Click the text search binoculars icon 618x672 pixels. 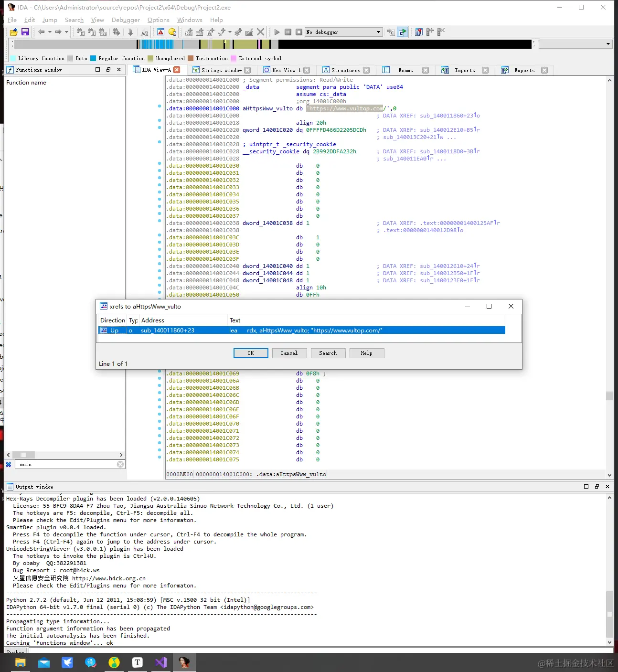click(x=92, y=32)
